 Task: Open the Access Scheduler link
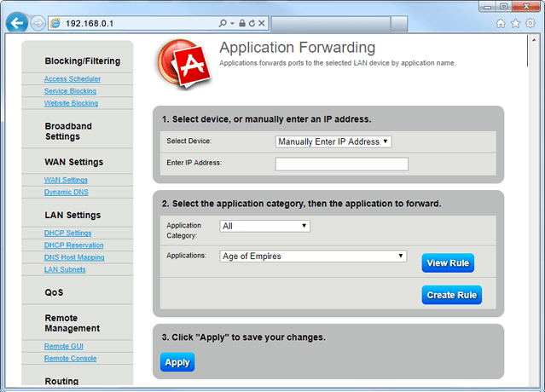[72, 79]
